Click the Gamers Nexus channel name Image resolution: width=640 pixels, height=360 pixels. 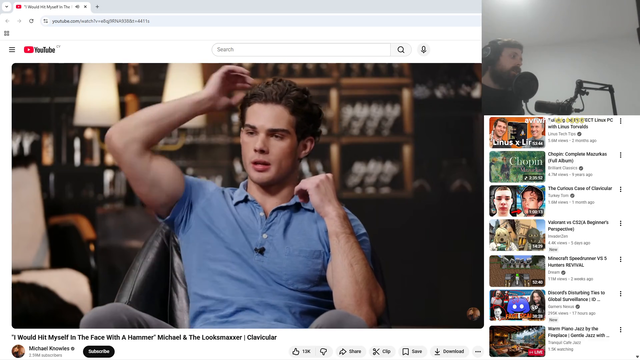[x=561, y=307]
